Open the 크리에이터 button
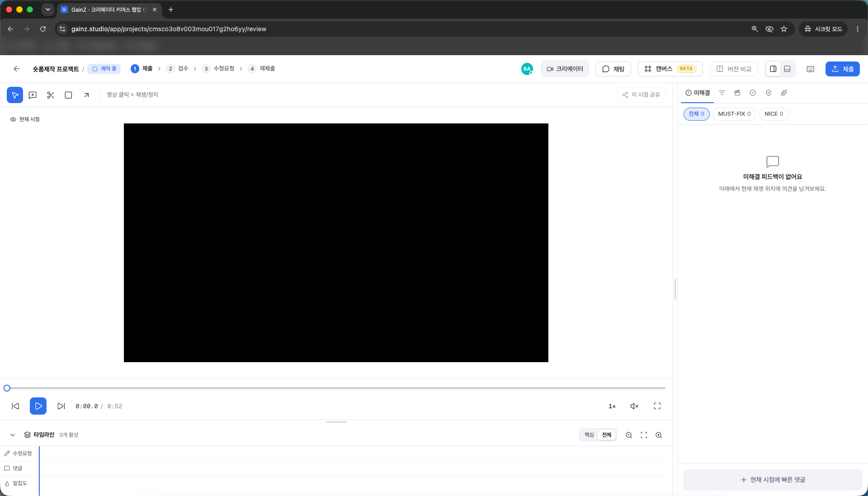The width and height of the screenshot is (868, 496). (x=565, y=69)
